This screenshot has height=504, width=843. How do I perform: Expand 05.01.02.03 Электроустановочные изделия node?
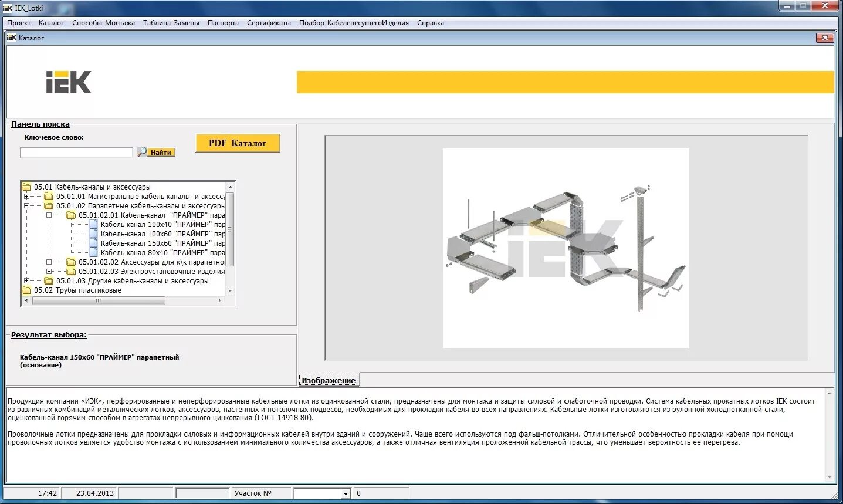(x=49, y=272)
